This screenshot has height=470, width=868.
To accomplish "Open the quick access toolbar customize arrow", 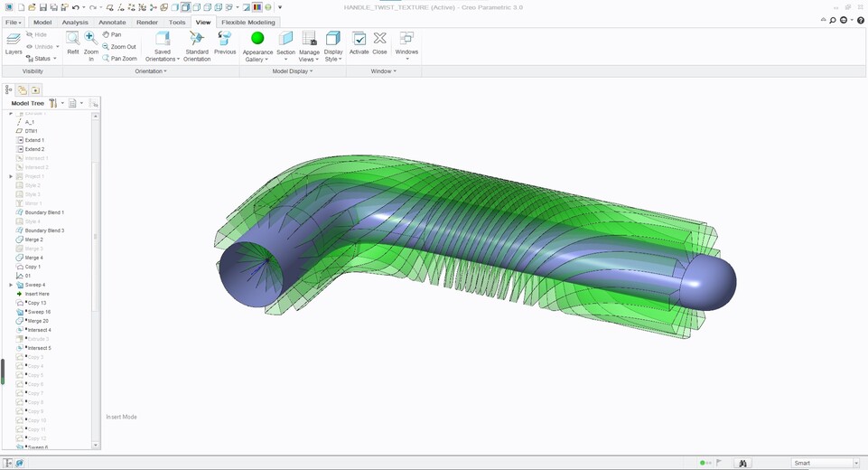I will pos(280,7).
